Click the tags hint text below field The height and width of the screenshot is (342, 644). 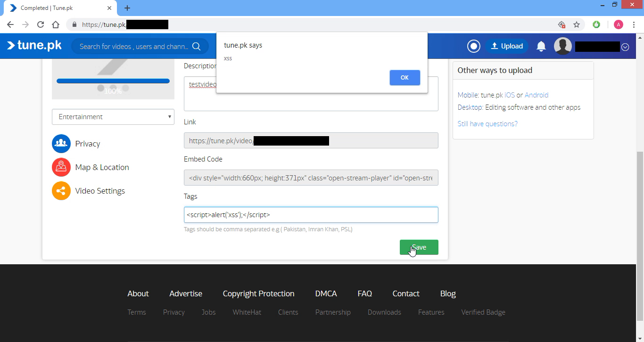coord(268,229)
